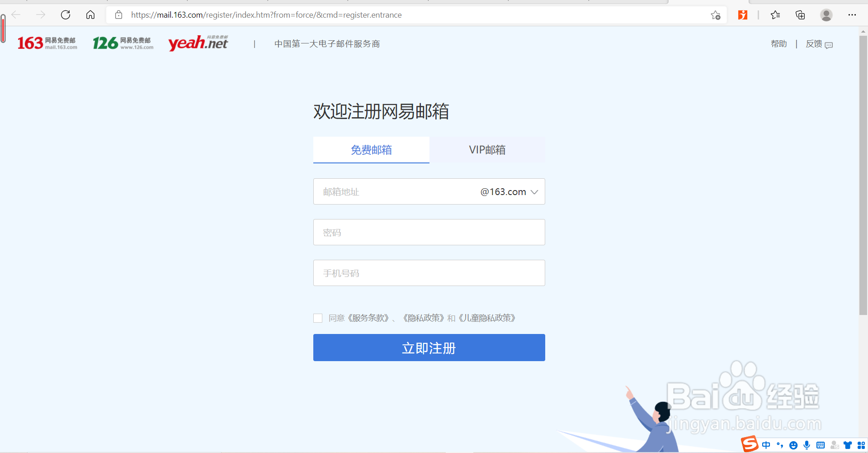The height and width of the screenshot is (453, 868).
Task: Switch to the VIP邮箱 tab
Action: tap(487, 150)
